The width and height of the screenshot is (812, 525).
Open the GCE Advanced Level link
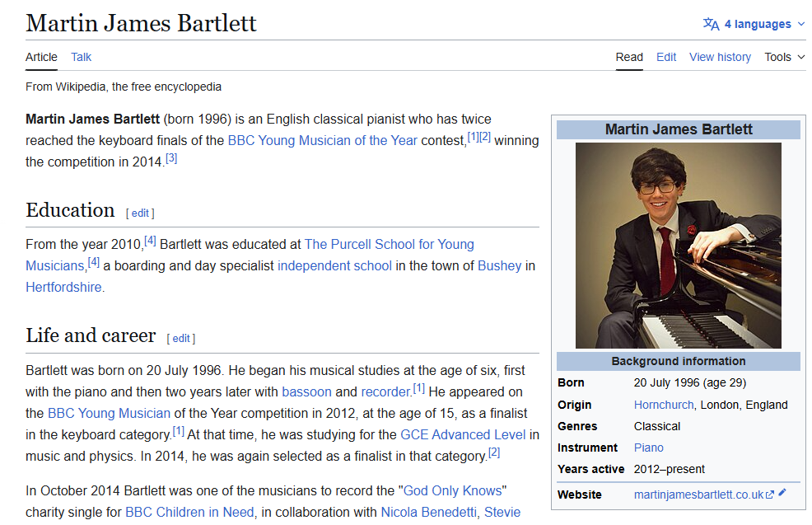[463, 434]
